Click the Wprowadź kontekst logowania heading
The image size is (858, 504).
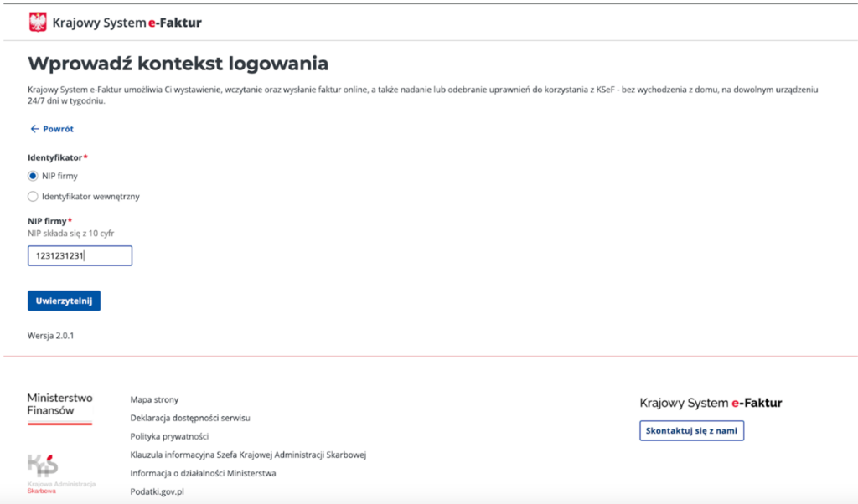click(x=178, y=64)
